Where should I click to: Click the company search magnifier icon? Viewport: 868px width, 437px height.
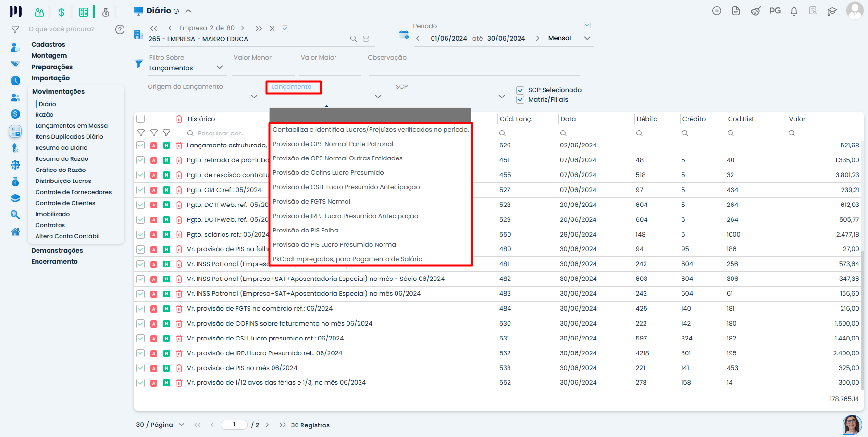(x=353, y=39)
